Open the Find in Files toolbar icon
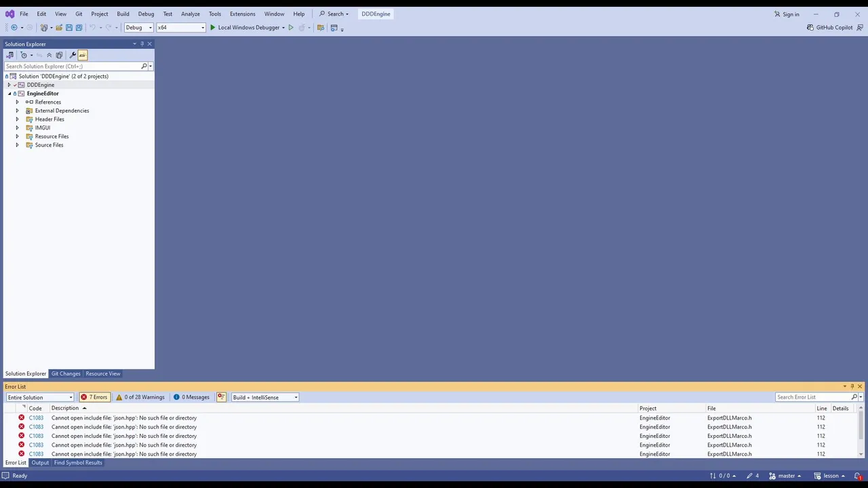This screenshot has height=488, width=868. [321, 28]
